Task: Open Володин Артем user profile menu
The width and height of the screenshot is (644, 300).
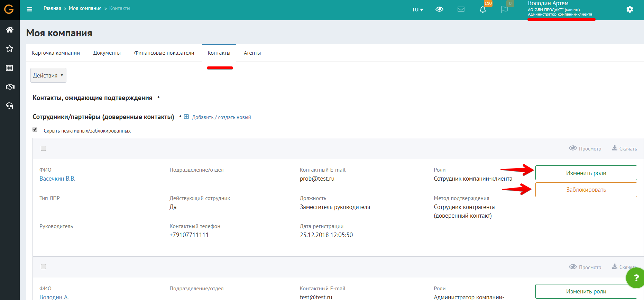Action: [560, 9]
